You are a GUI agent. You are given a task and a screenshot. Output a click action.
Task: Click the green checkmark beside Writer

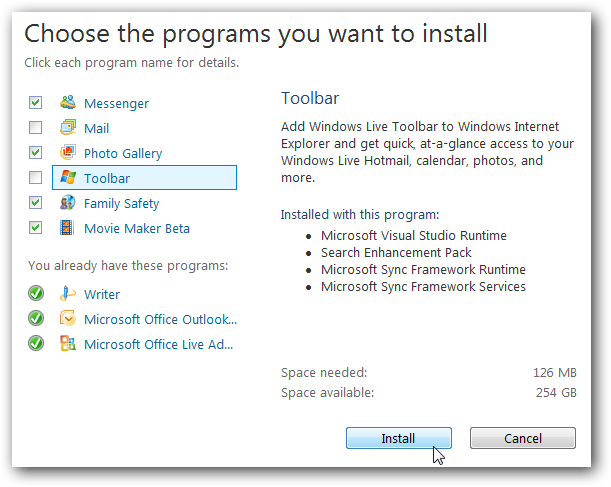coord(36,294)
